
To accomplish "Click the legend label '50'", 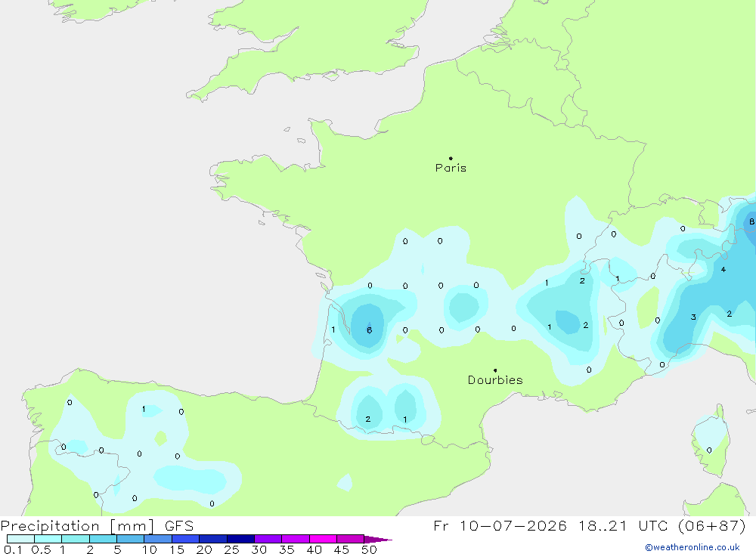I will point(369,549).
